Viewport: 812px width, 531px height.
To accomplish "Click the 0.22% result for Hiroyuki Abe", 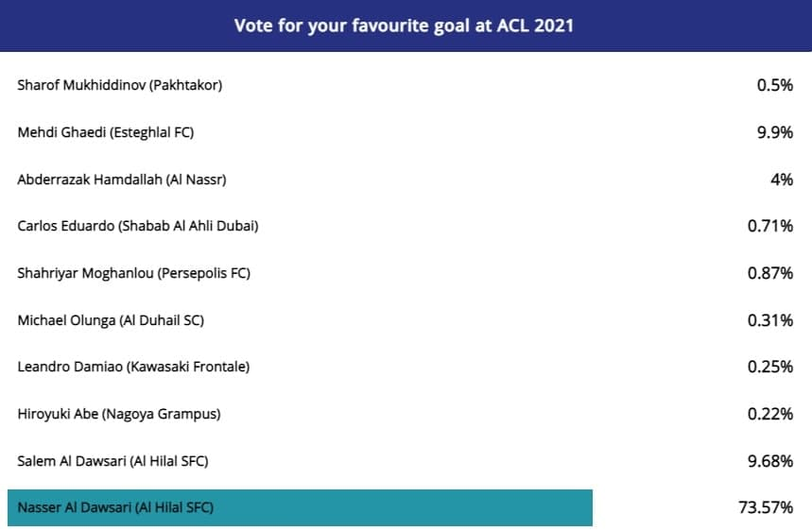I will click(x=770, y=414).
